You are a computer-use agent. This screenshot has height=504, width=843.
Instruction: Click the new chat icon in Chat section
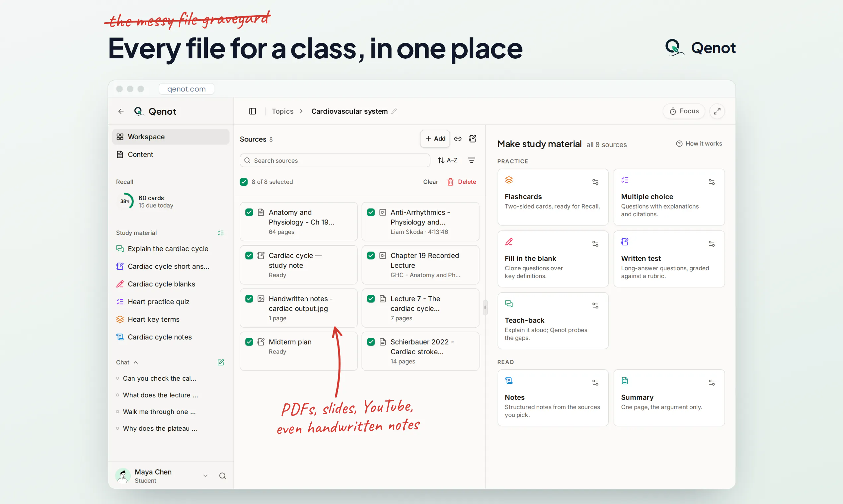tap(221, 362)
